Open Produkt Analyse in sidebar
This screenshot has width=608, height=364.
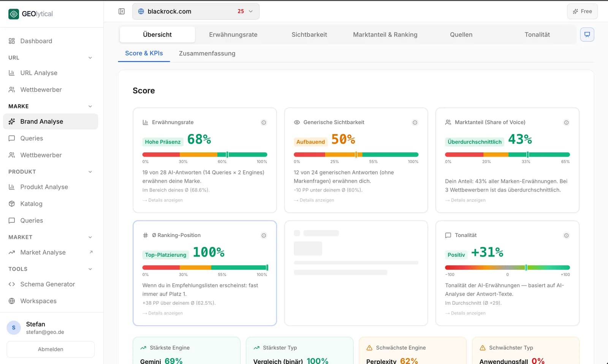click(51, 187)
